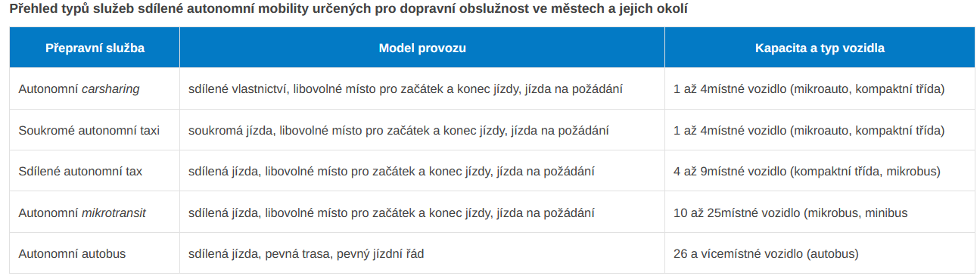
Task: Select the Autonomní carsharing cell
Action: click(95, 89)
